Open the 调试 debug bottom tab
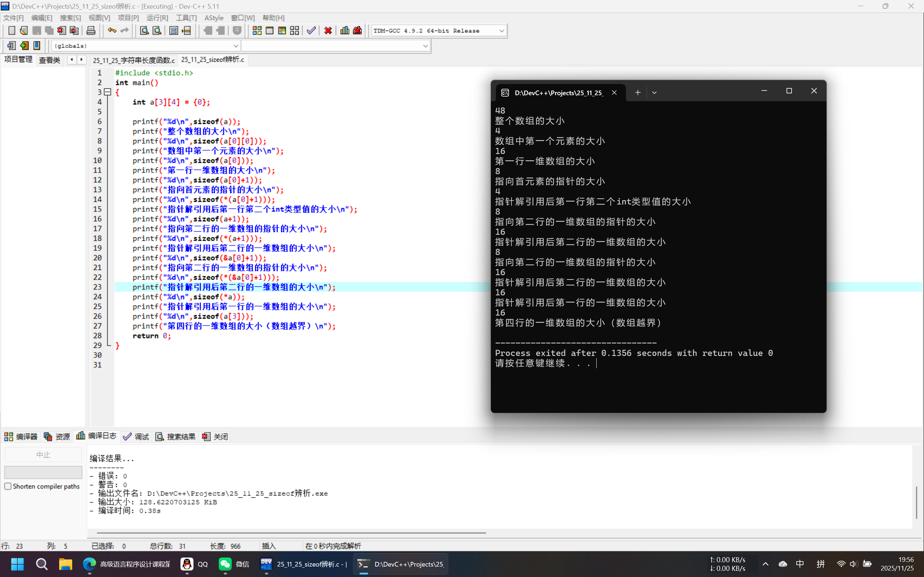The image size is (924, 577). click(136, 437)
